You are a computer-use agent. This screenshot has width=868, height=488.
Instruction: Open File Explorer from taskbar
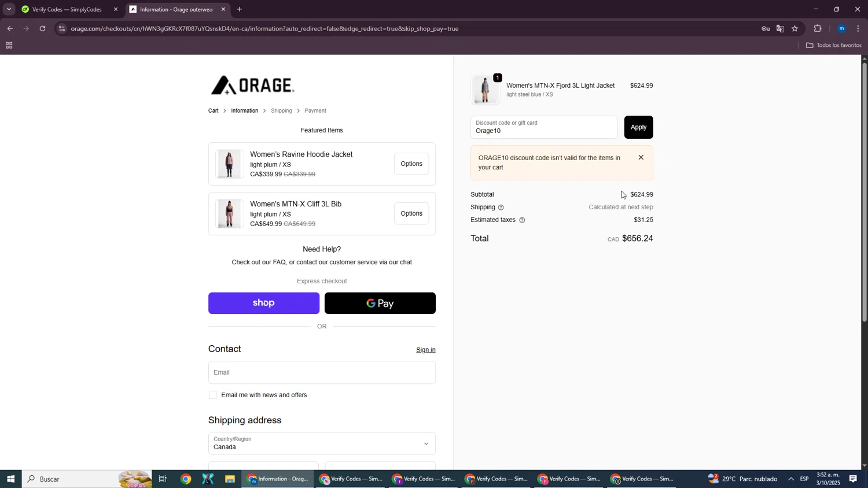(x=230, y=479)
